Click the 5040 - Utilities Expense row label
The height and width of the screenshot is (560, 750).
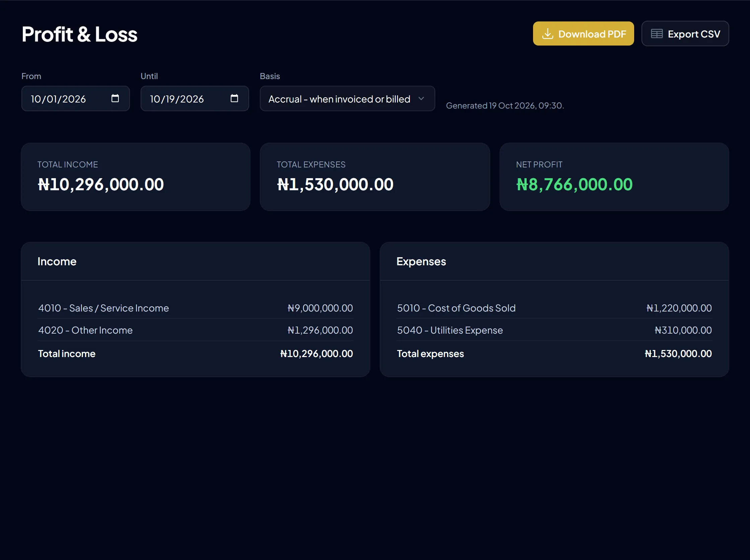(x=450, y=330)
